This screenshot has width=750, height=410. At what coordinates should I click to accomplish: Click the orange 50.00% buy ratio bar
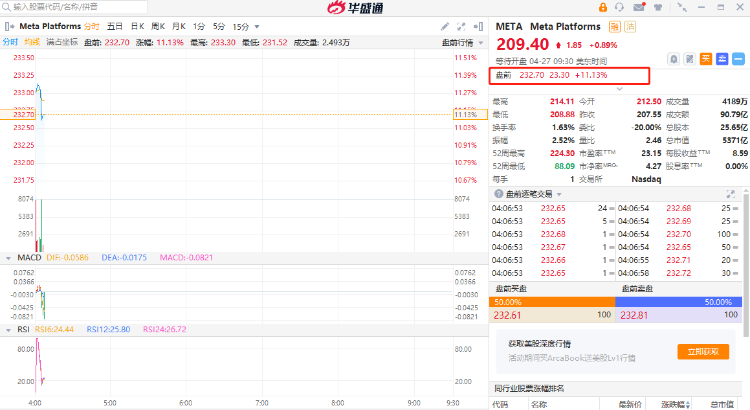(x=552, y=302)
